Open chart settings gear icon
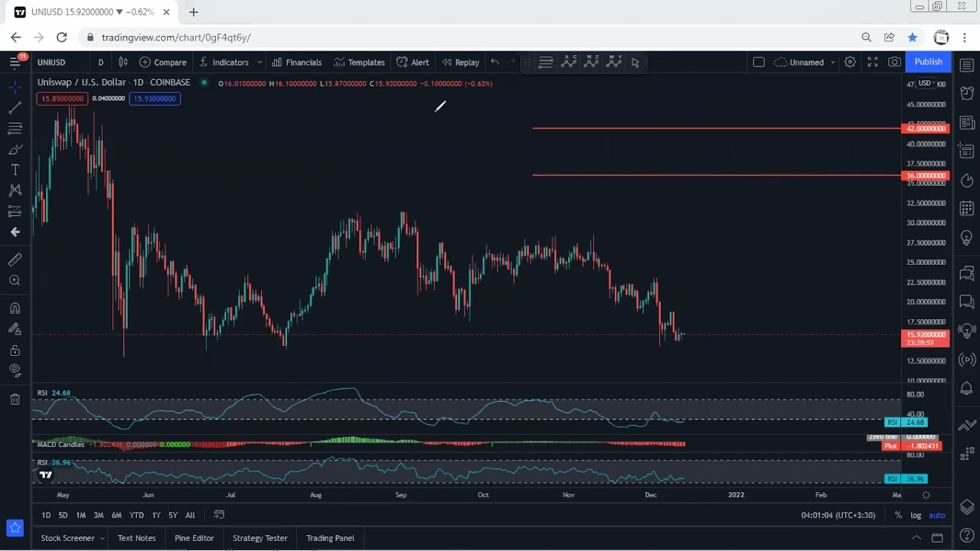Viewport: 980px width, 551px height. coord(850,62)
